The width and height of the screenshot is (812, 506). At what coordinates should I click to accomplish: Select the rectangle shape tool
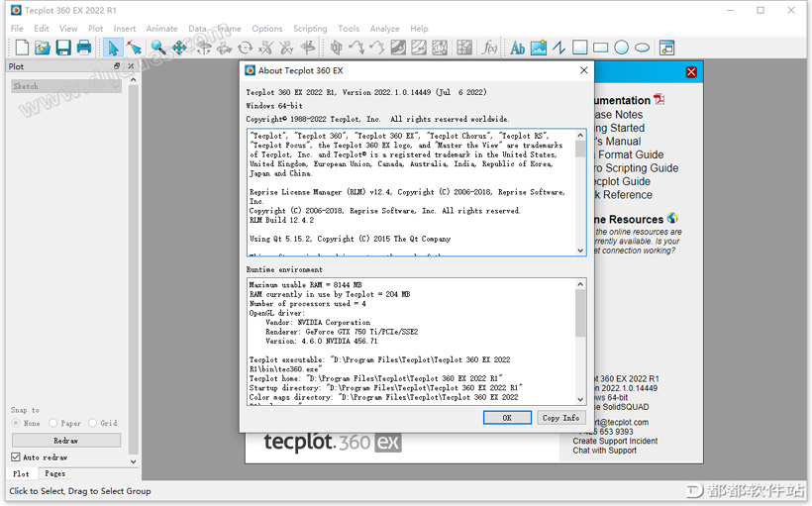click(x=600, y=48)
